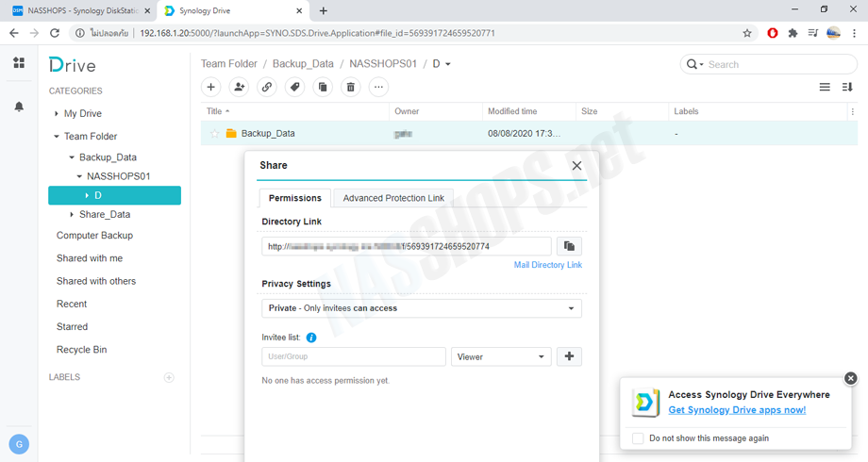Click the browser address bar URL
This screenshot has width=868, height=462.
point(317,33)
